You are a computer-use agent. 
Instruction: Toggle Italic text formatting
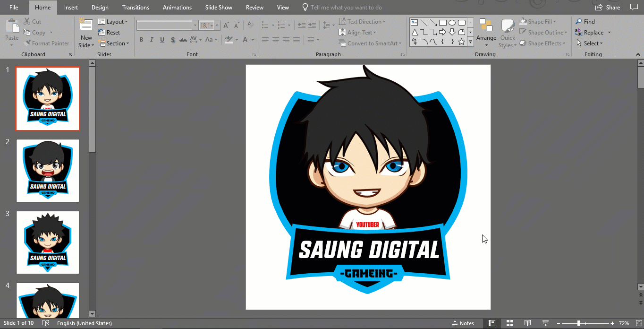point(152,40)
